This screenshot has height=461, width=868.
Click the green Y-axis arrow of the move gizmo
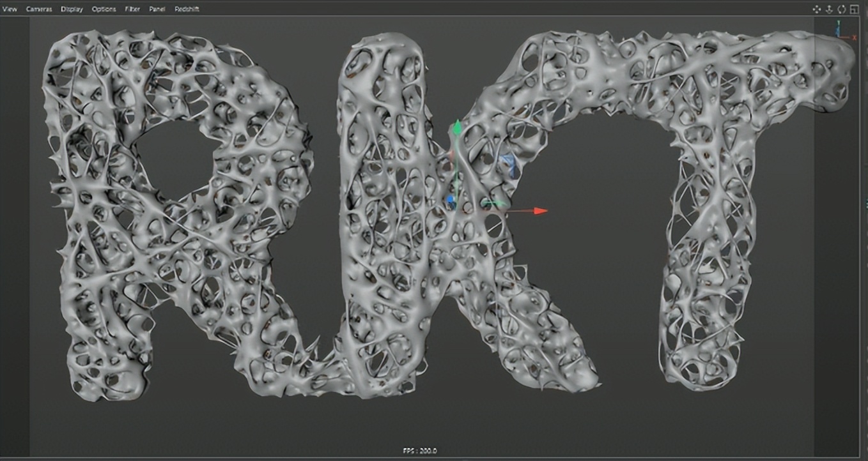(458, 128)
